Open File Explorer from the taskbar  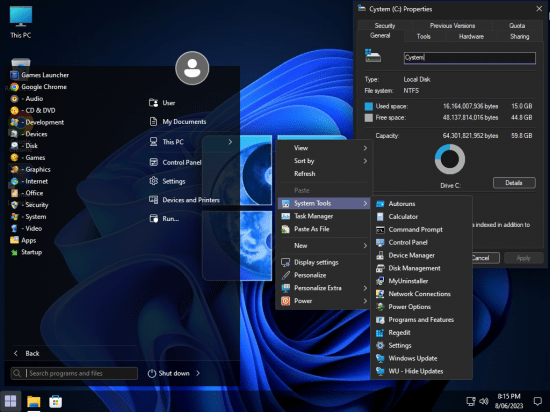tap(34, 401)
